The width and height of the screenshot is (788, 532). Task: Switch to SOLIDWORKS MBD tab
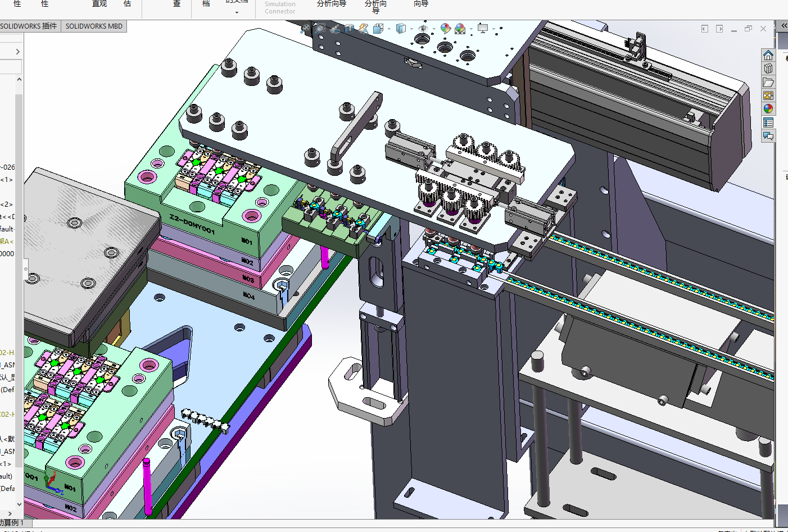pyautogui.click(x=94, y=26)
